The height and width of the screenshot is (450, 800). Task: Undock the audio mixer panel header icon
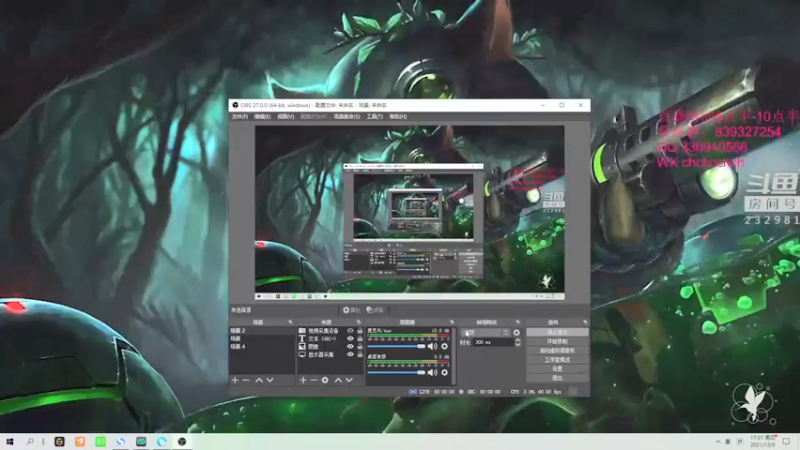pyautogui.click(x=452, y=322)
